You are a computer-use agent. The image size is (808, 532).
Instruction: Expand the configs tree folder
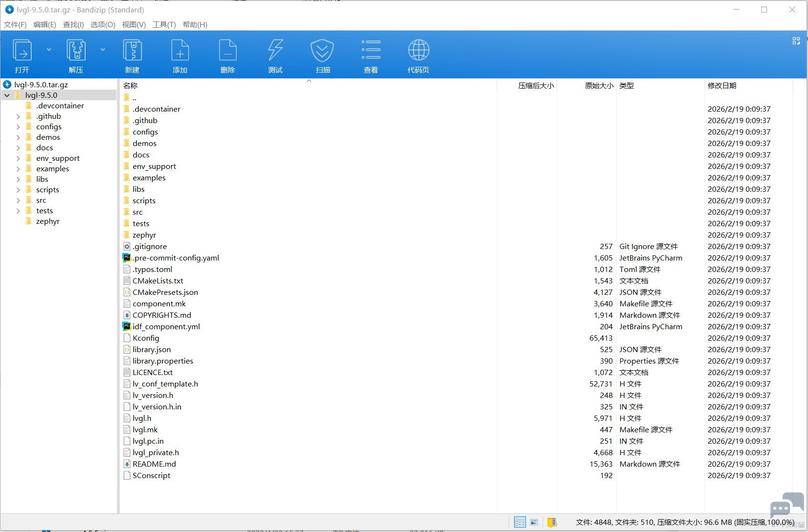[x=18, y=127]
